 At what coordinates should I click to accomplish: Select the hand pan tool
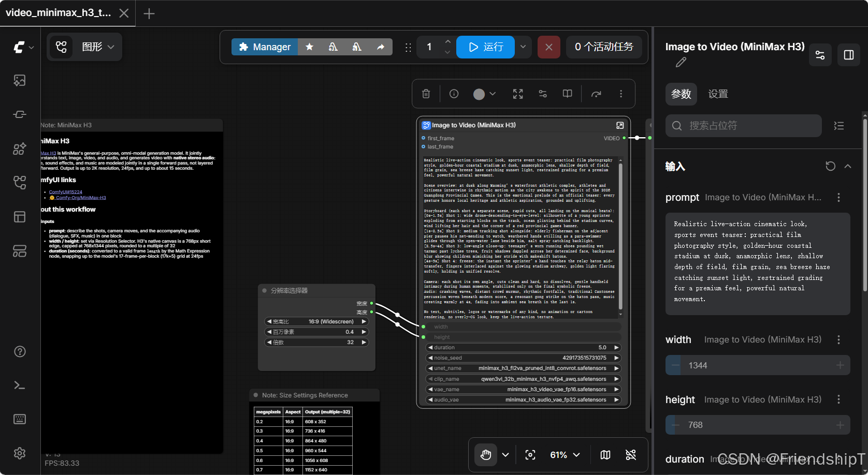pyautogui.click(x=486, y=455)
